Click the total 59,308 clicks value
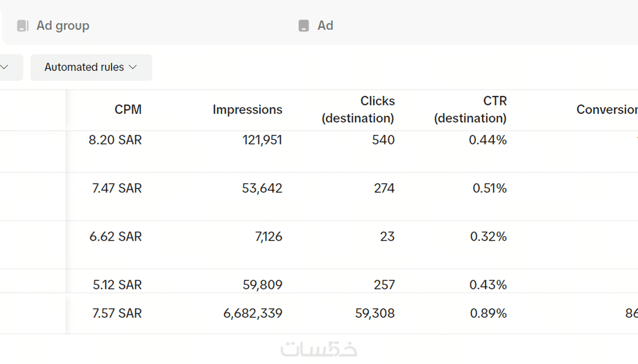This screenshot has height=364, width=638. tap(375, 313)
